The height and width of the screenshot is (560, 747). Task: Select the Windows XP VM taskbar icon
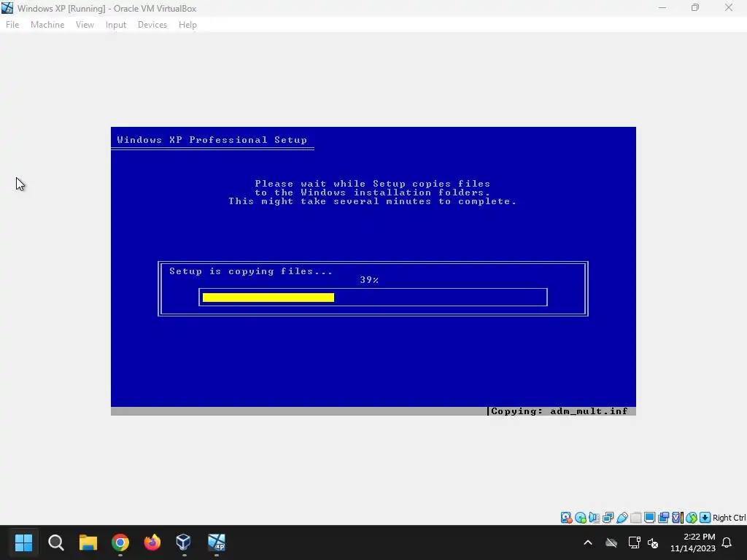216,542
